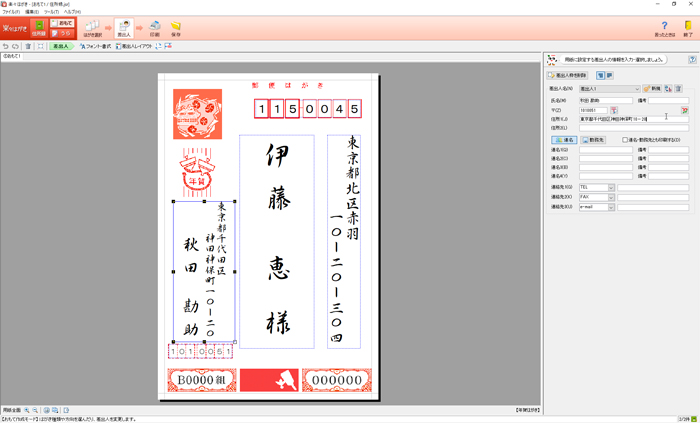The height and width of the screenshot is (423, 700).
Task: Click the postal code lookup icon
Action: click(x=614, y=109)
